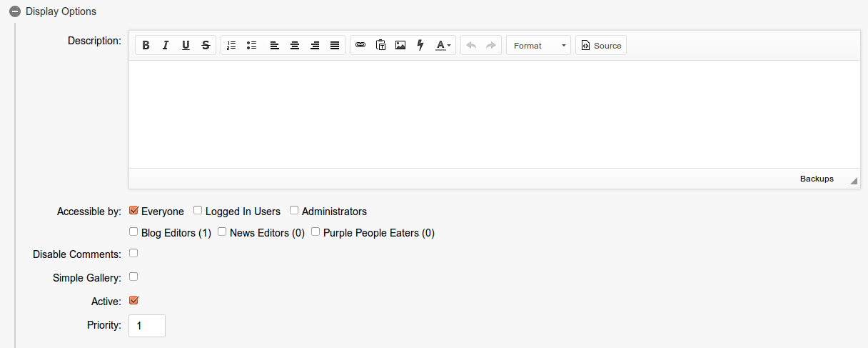
Task: Toggle bold formatting in Description editor
Action: (146, 46)
